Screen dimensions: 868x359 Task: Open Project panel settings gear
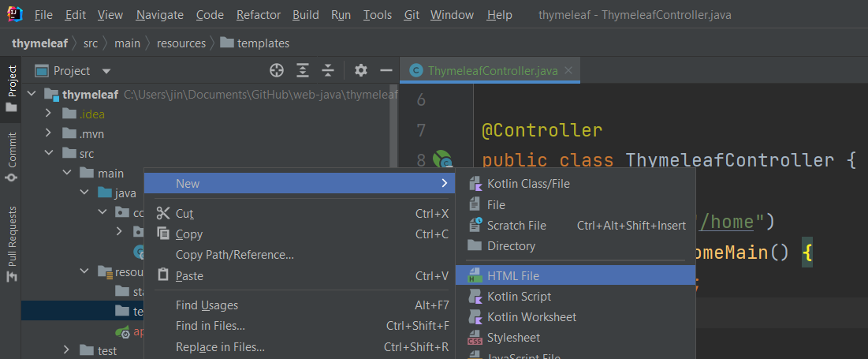[x=361, y=70]
